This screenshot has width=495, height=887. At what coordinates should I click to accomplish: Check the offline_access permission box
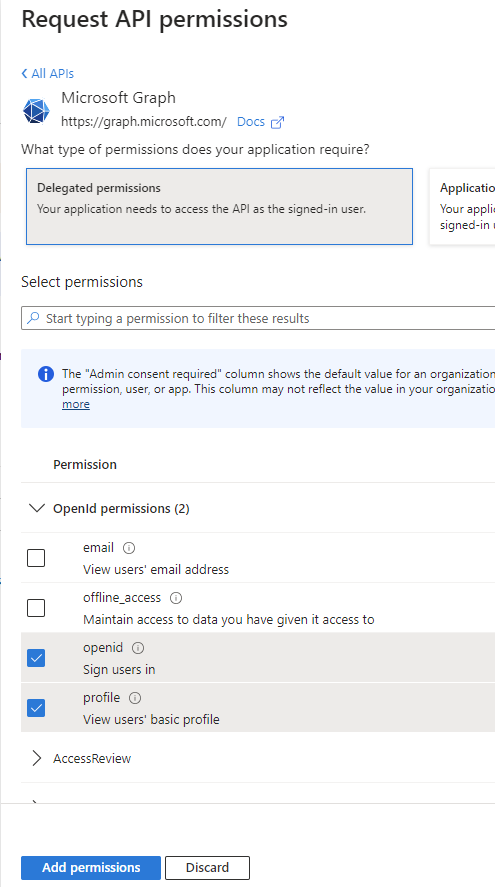click(36, 608)
